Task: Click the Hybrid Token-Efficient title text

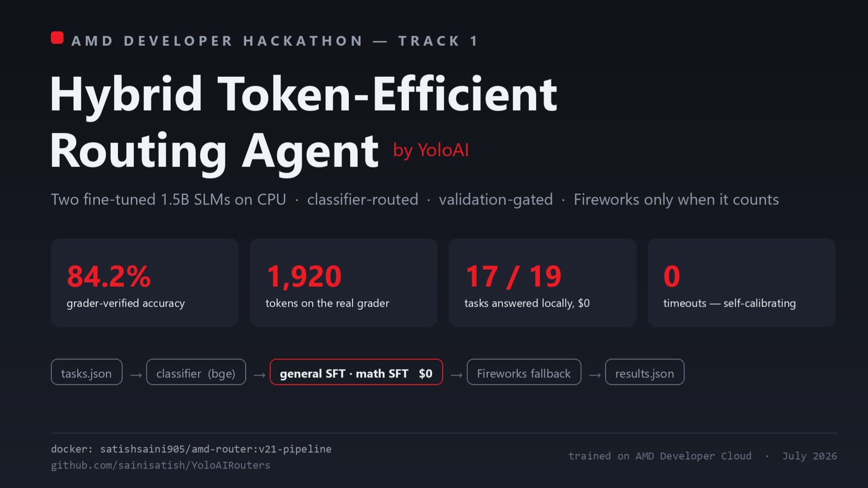Action: [304, 95]
